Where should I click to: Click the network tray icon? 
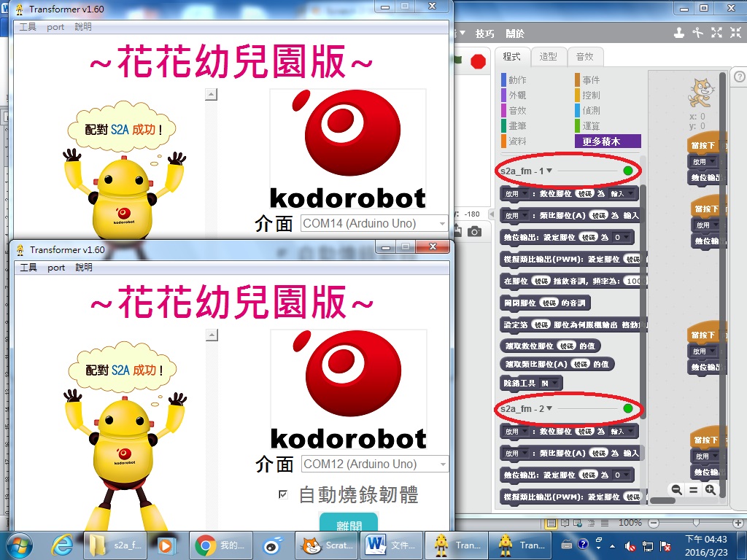(x=648, y=545)
